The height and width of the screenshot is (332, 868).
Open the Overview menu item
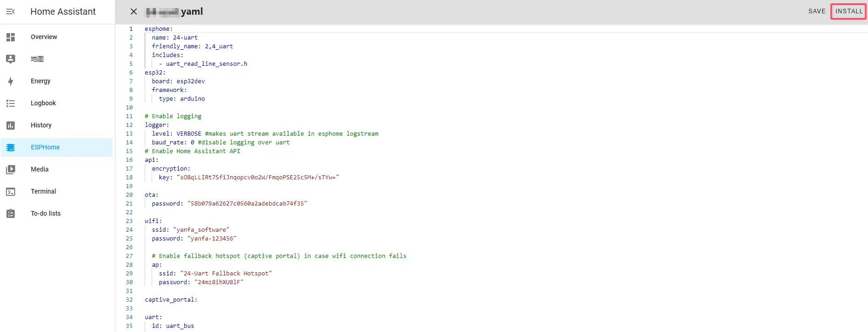[x=44, y=37]
